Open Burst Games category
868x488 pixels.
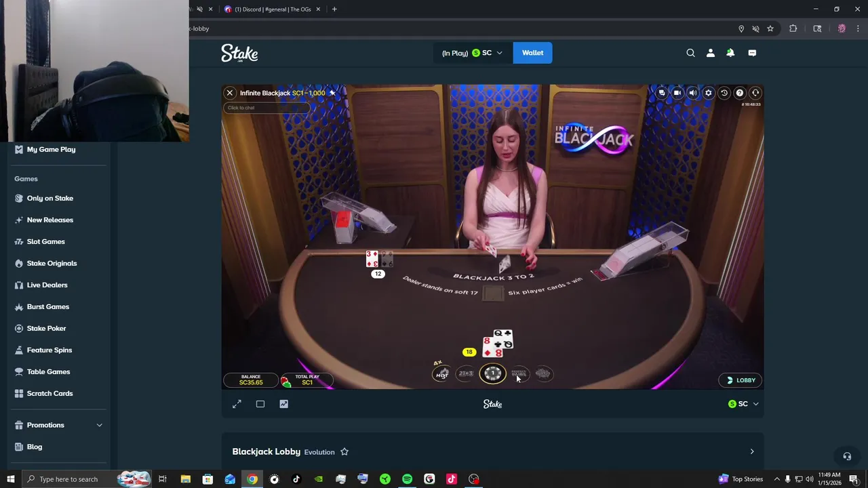(x=47, y=306)
